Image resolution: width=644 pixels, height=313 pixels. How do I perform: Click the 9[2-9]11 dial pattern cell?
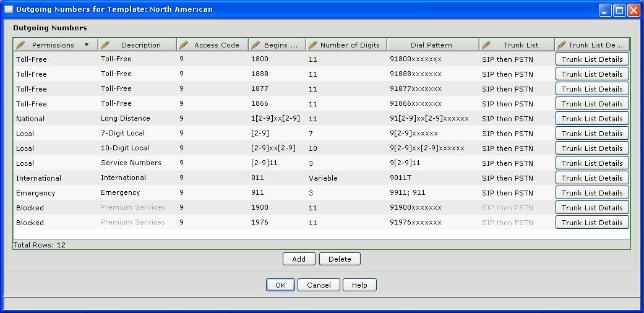click(x=433, y=163)
